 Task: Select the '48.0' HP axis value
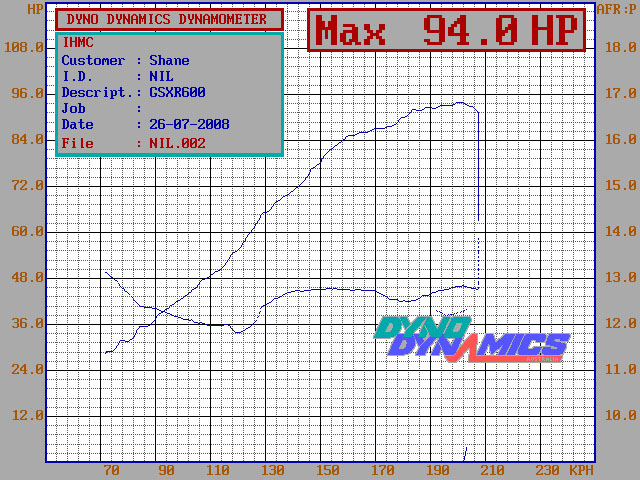click(27, 278)
